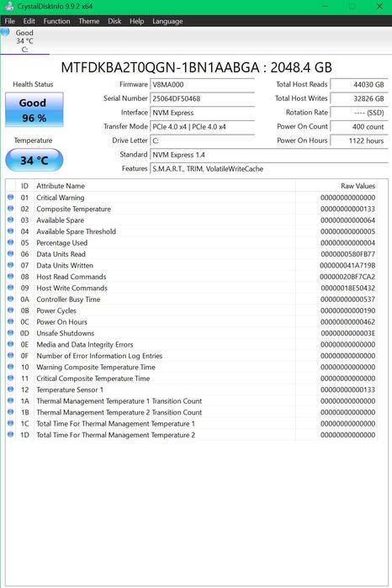Click the status orb of Temperature Sensor 1 row

(10, 389)
